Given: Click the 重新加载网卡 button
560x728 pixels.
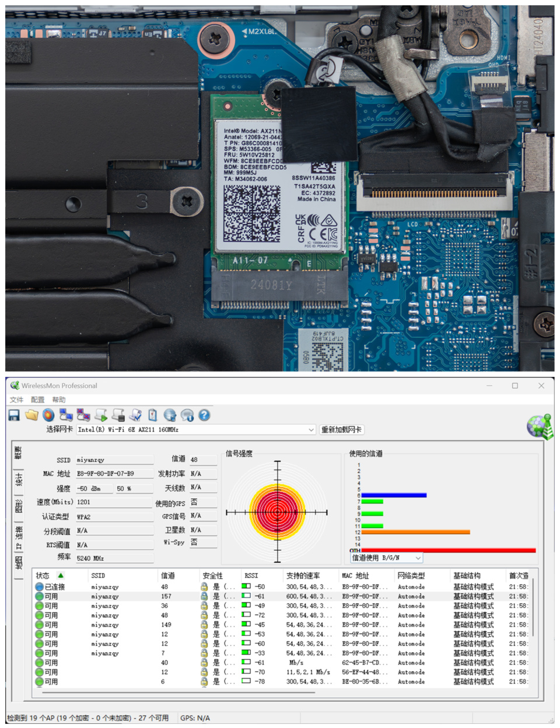Looking at the screenshot, I should [341, 429].
